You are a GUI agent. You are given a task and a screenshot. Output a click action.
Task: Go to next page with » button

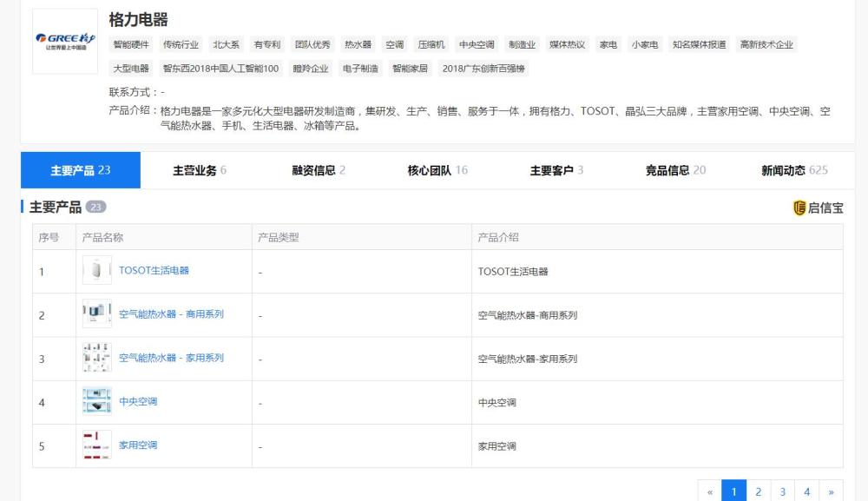pyautogui.click(x=831, y=491)
